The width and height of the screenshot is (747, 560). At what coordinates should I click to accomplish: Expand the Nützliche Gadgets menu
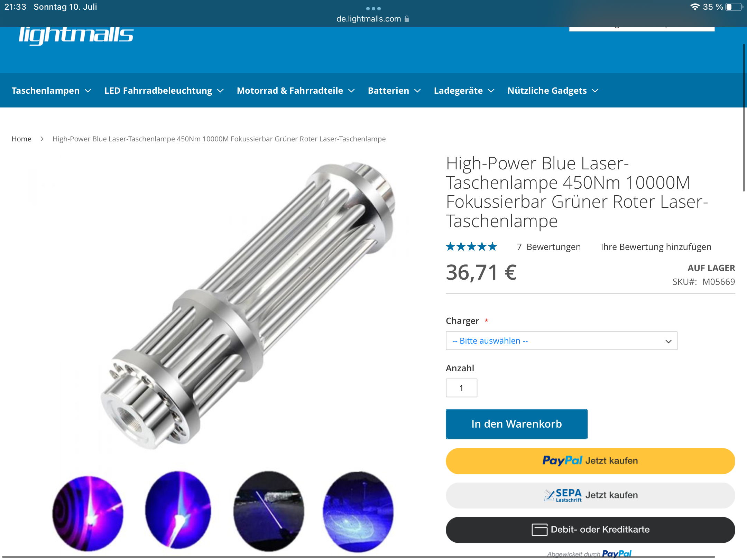553,91
